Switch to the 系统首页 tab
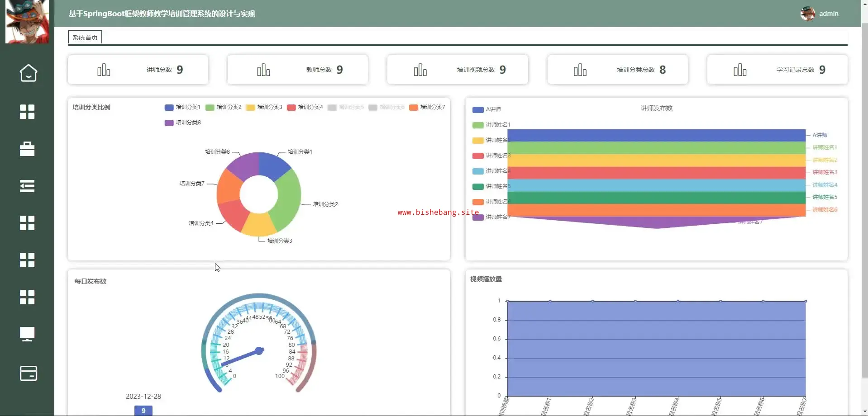Image resolution: width=868 pixels, height=416 pixels. click(x=85, y=38)
